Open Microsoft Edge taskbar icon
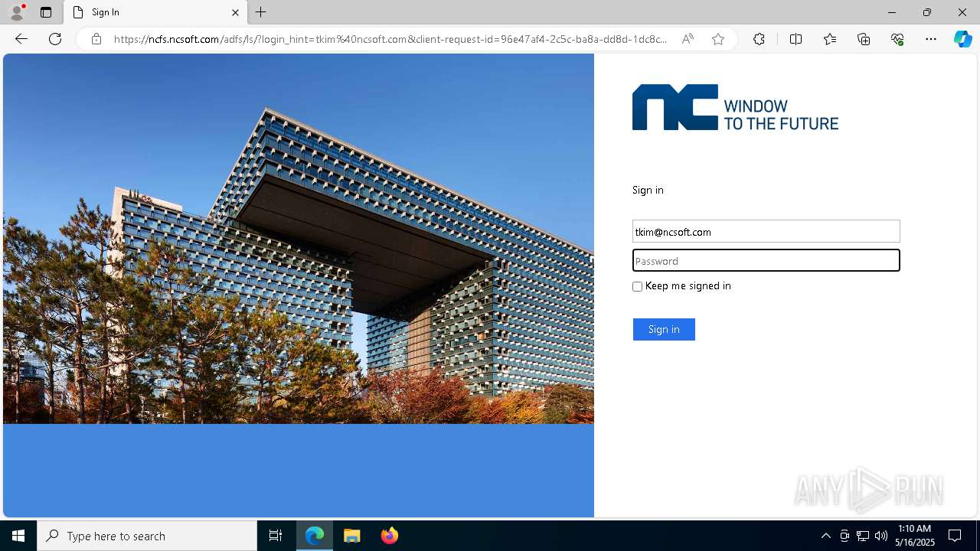 coord(315,536)
